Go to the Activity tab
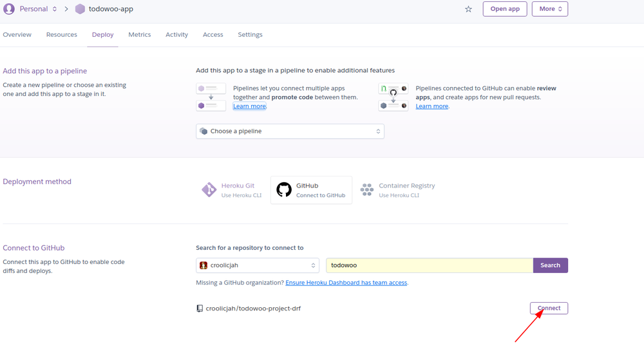The width and height of the screenshot is (644, 360). [176, 35]
